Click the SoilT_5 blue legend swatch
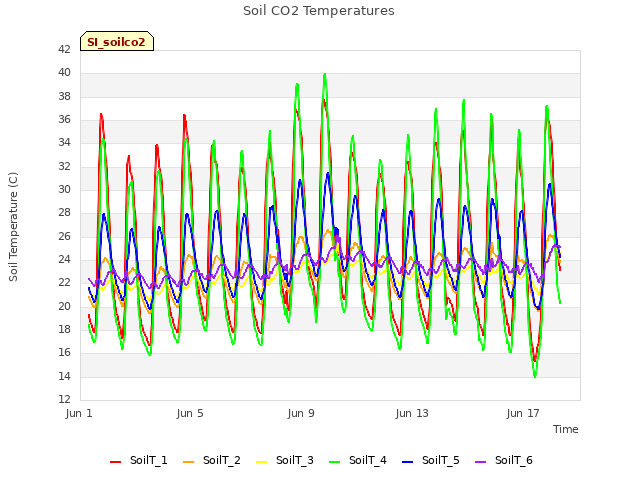The image size is (640, 480). (x=408, y=462)
